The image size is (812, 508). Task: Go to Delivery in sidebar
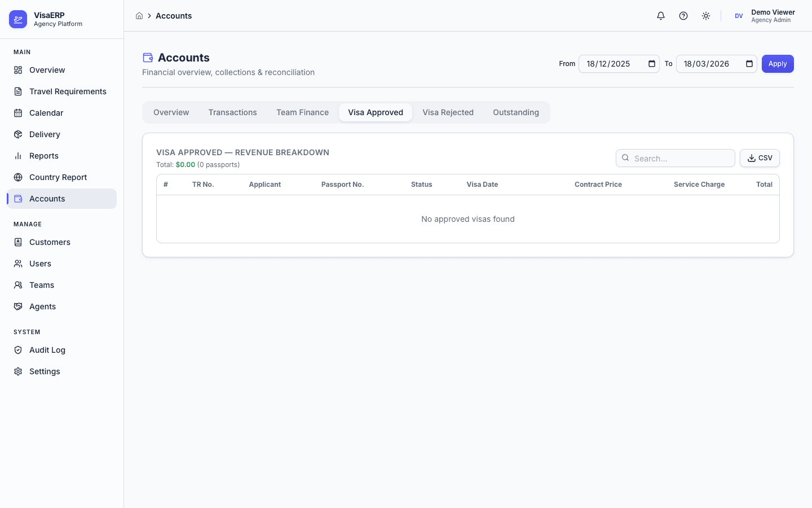point(45,134)
